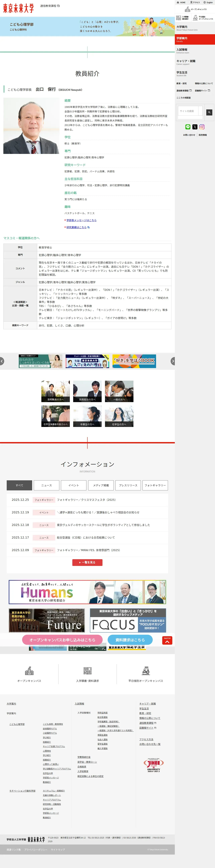Select 学部案内 Faculty in side menu
215x868 pixels.
point(195,39)
